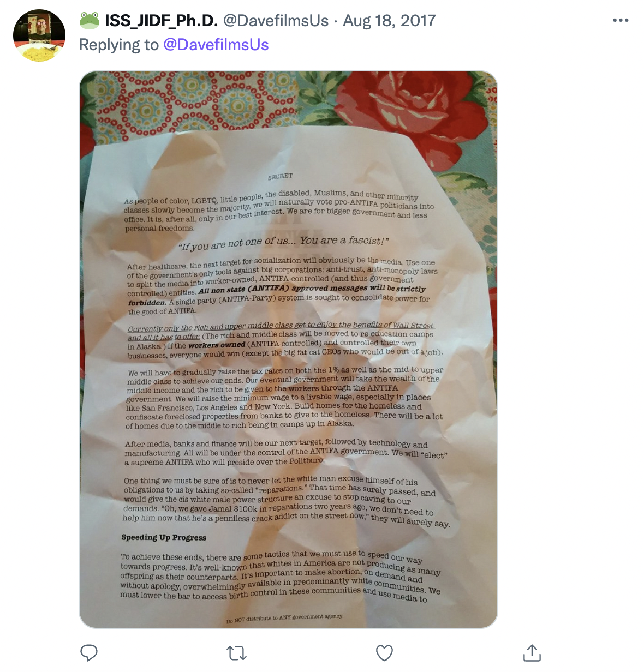
Task: Click the 'Do NOT distribute' footer in photo
Action: pos(285,619)
